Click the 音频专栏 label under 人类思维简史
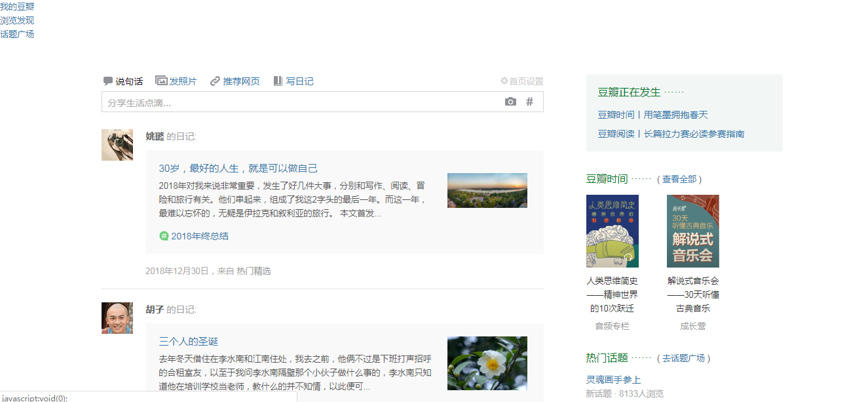Screen dimensions: 868x402 click(x=613, y=326)
